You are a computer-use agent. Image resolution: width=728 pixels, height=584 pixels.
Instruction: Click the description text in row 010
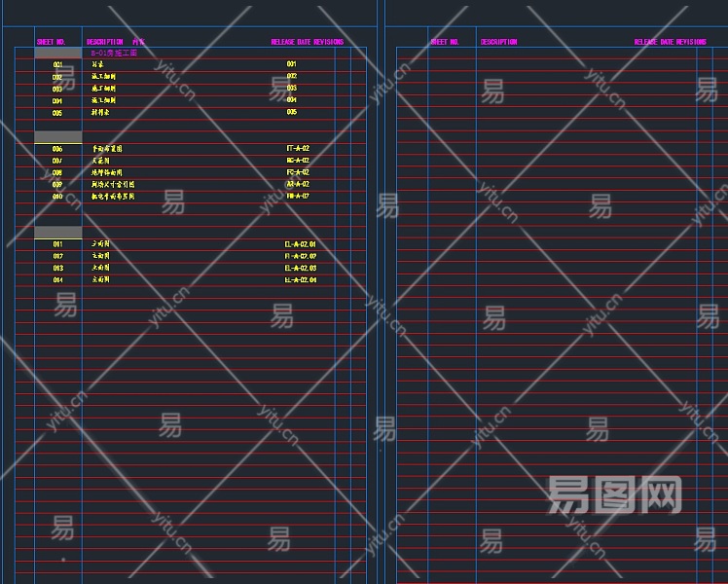113,197
